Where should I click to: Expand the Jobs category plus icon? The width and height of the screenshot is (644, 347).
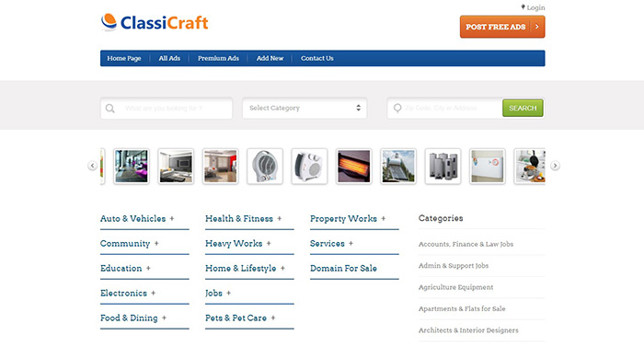click(x=229, y=293)
